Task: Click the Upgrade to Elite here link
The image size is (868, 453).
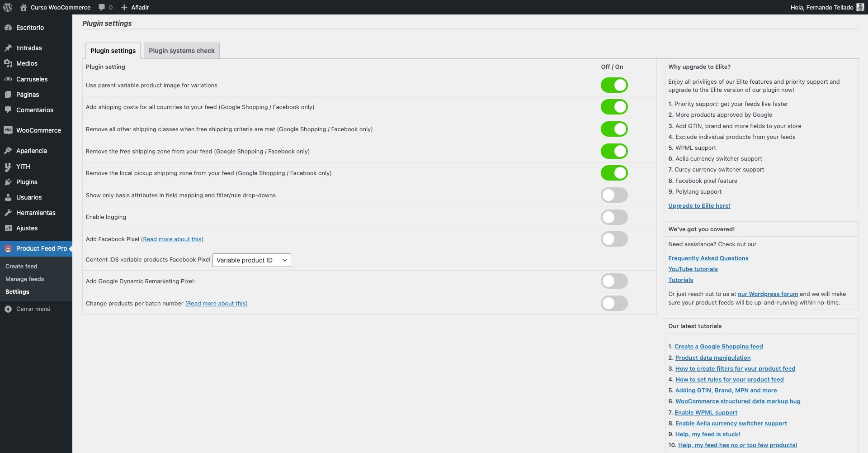Action: pos(699,205)
